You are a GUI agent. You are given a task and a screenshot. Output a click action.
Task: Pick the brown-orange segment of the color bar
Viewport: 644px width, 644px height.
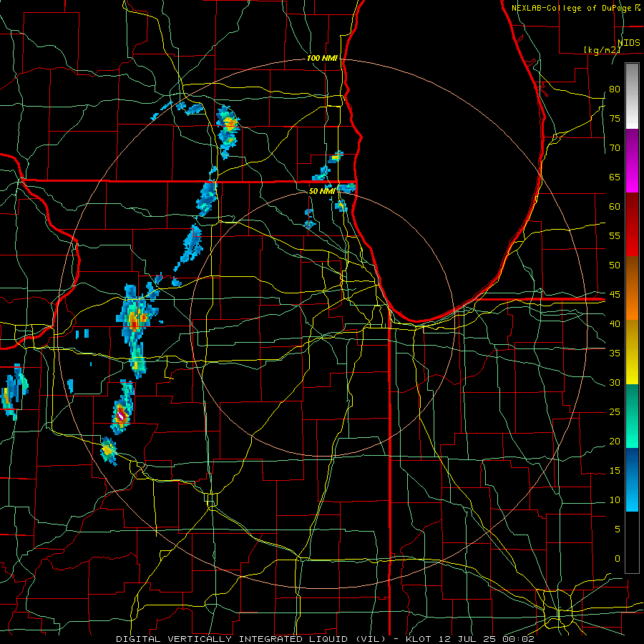pos(632,288)
